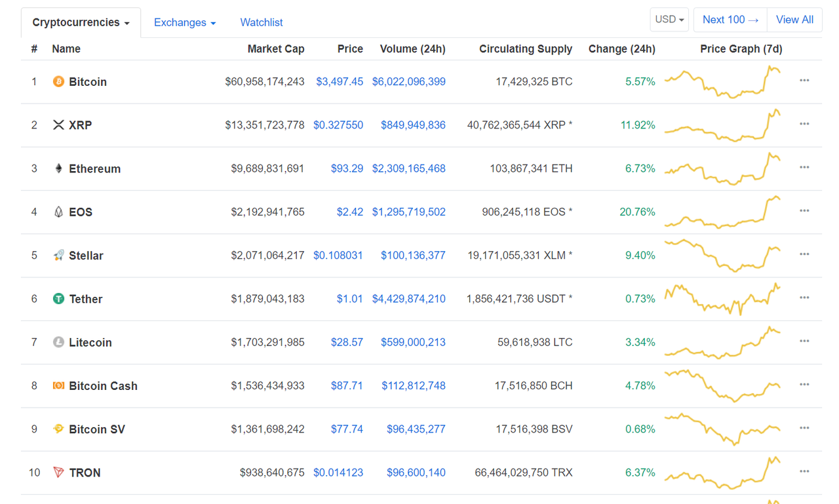
Task: Sort table by Volume (24h) column
Action: coord(413,49)
